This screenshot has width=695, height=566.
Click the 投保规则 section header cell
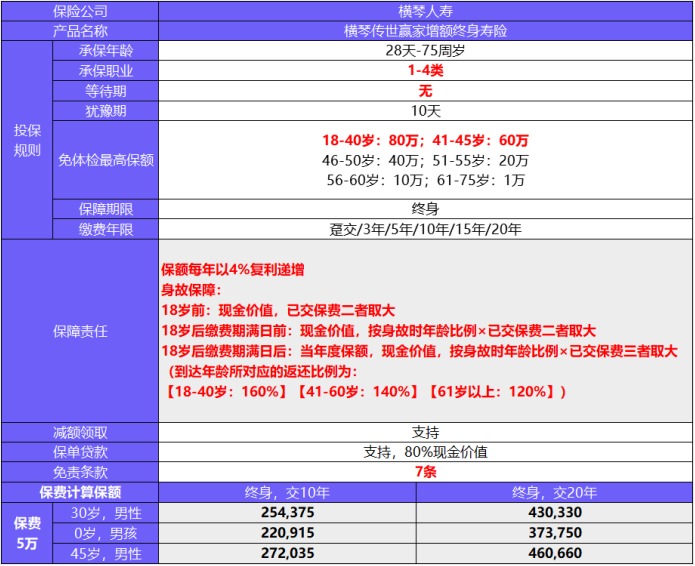(x=27, y=141)
